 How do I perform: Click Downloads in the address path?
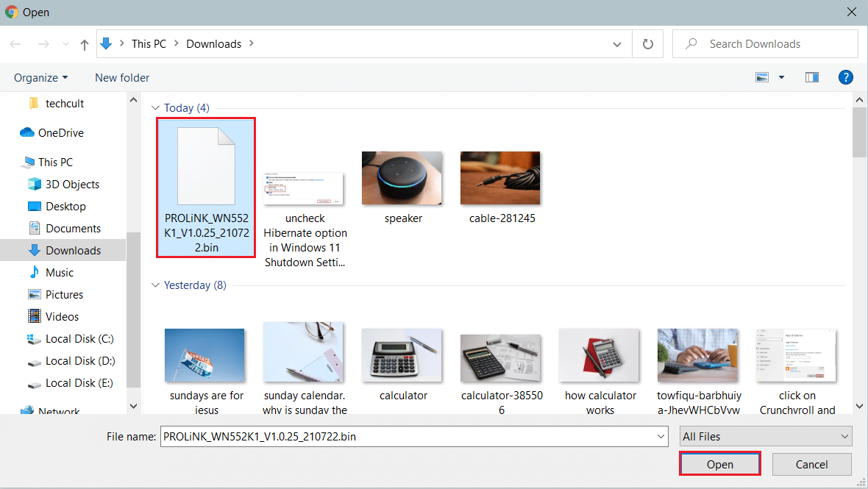pos(213,43)
